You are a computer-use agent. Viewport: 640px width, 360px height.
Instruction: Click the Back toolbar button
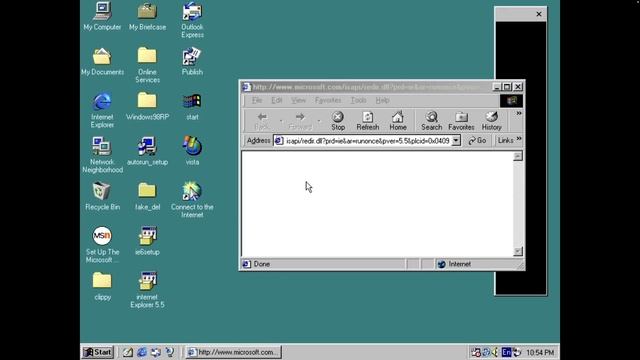[262, 121]
